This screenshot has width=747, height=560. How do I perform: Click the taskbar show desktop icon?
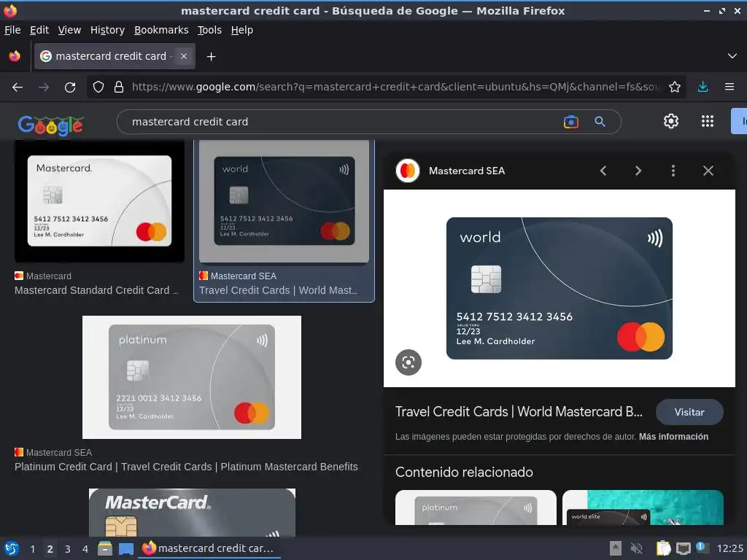[125, 549]
